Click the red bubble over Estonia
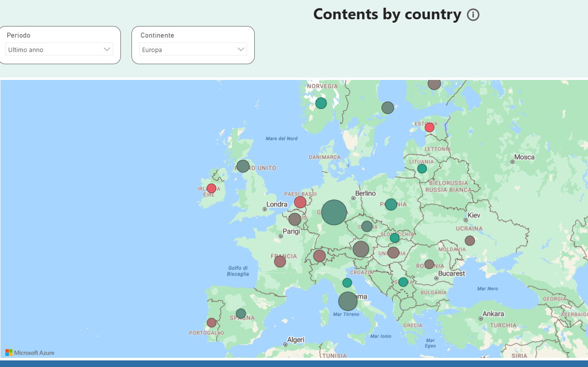This screenshot has height=367, width=588. tap(430, 127)
